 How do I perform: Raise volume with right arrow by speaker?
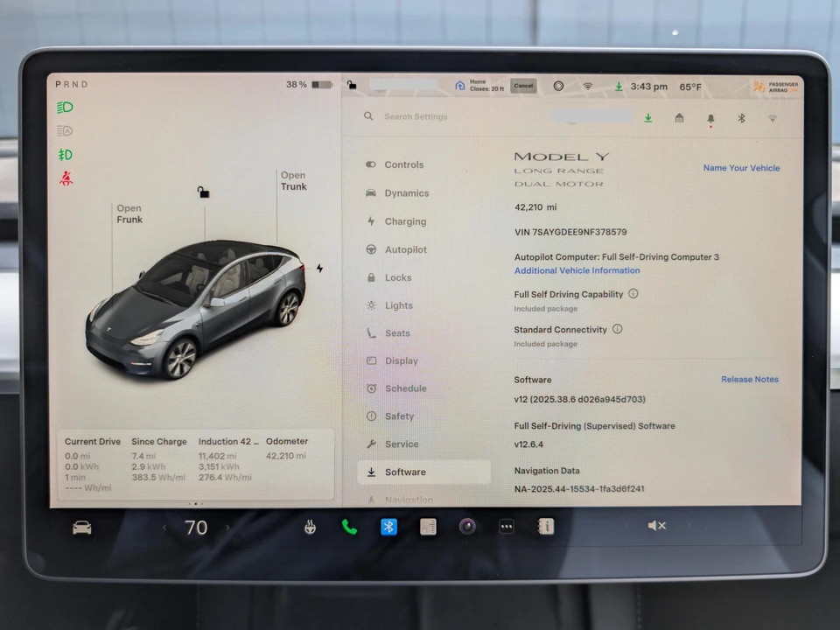click(689, 526)
